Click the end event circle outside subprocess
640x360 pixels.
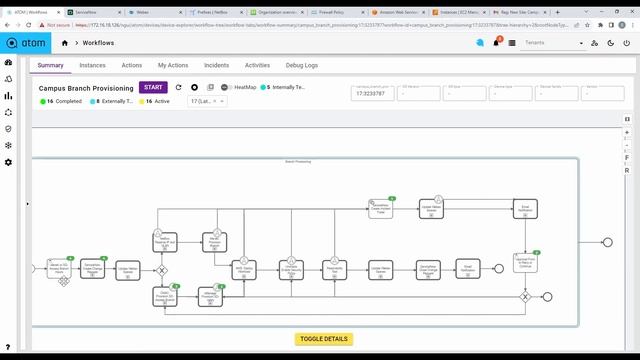tap(608, 242)
